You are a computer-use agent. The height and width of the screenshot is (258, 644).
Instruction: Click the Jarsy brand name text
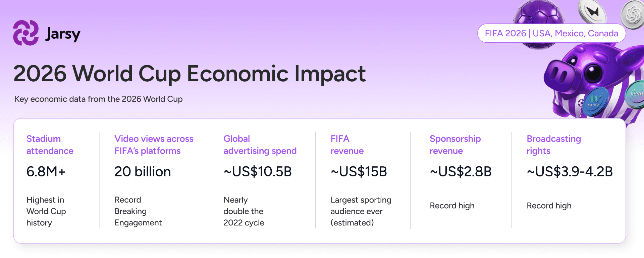pyautogui.click(x=63, y=34)
